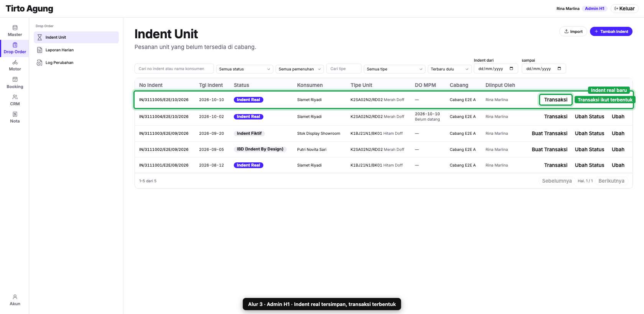Go to the Motor section

[15, 65]
